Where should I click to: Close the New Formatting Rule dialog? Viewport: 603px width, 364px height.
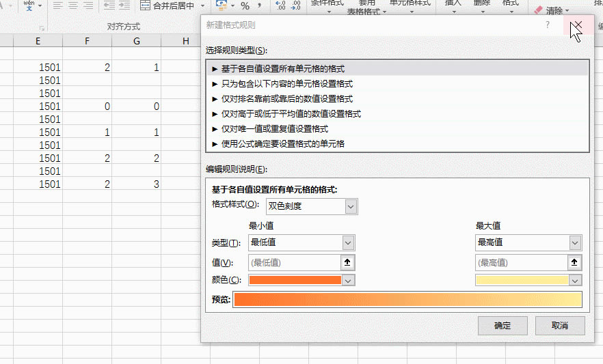pyautogui.click(x=578, y=25)
